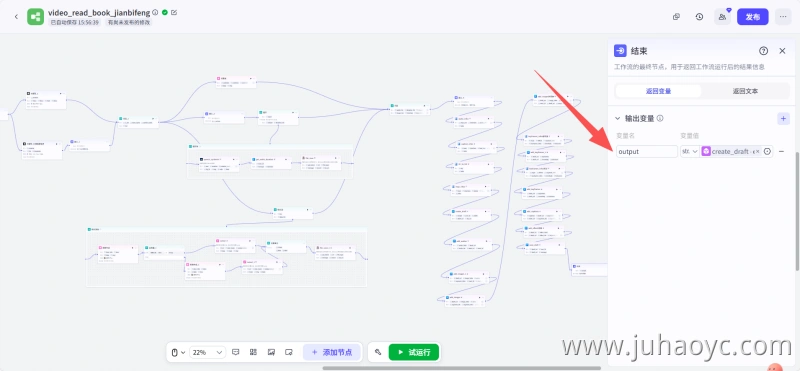Collapse the 输出变量 section

pos(617,118)
